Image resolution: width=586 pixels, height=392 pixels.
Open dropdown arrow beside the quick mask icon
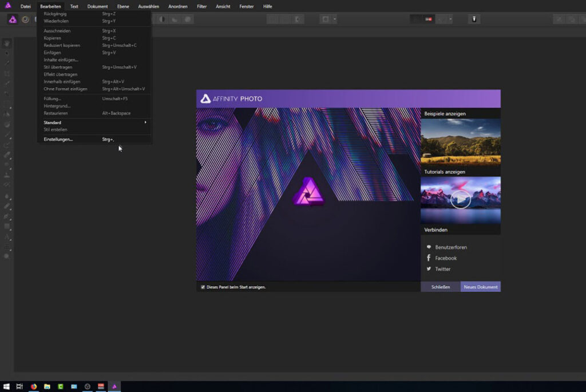(335, 19)
